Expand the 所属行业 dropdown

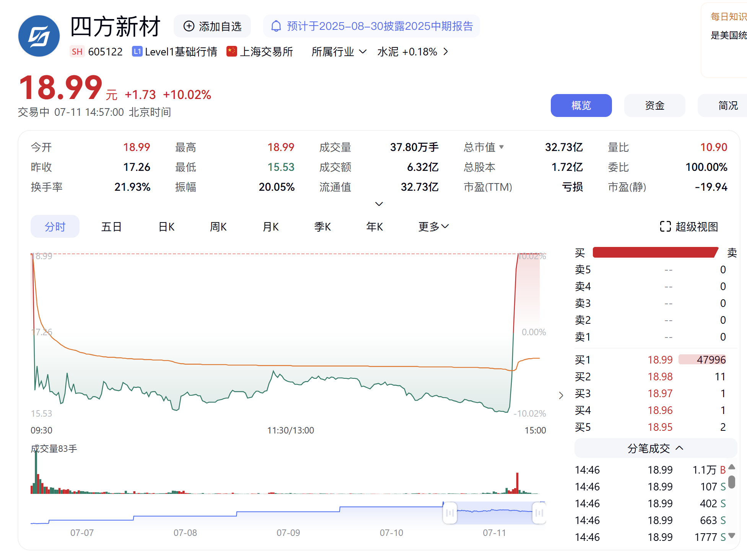tap(363, 52)
